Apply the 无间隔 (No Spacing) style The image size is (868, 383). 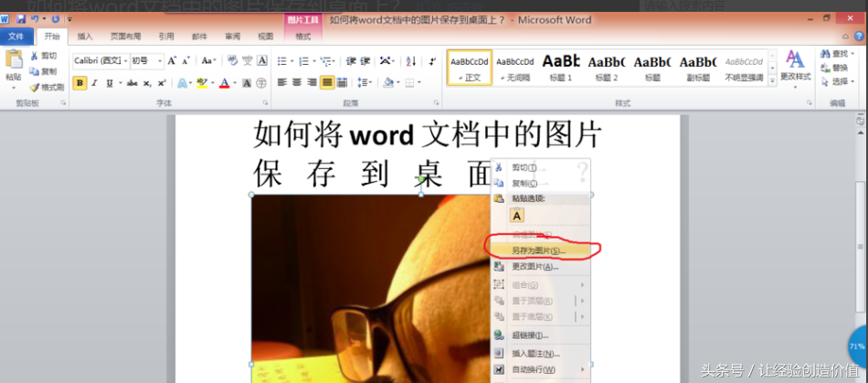coord(514,68)
